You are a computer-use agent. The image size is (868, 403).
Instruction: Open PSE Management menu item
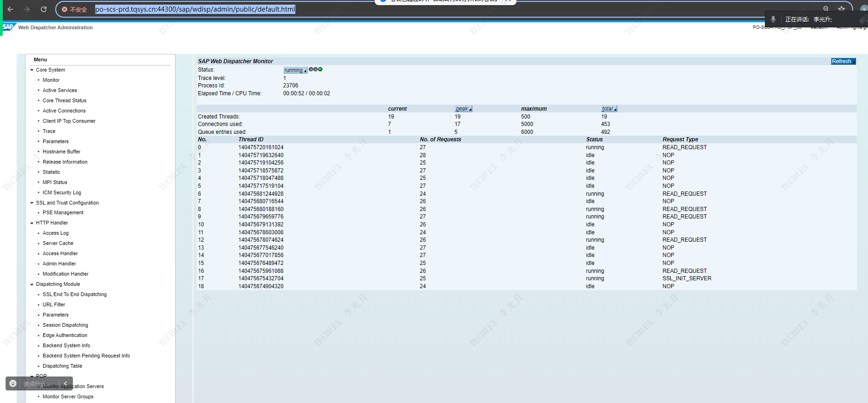pos(63,212)
